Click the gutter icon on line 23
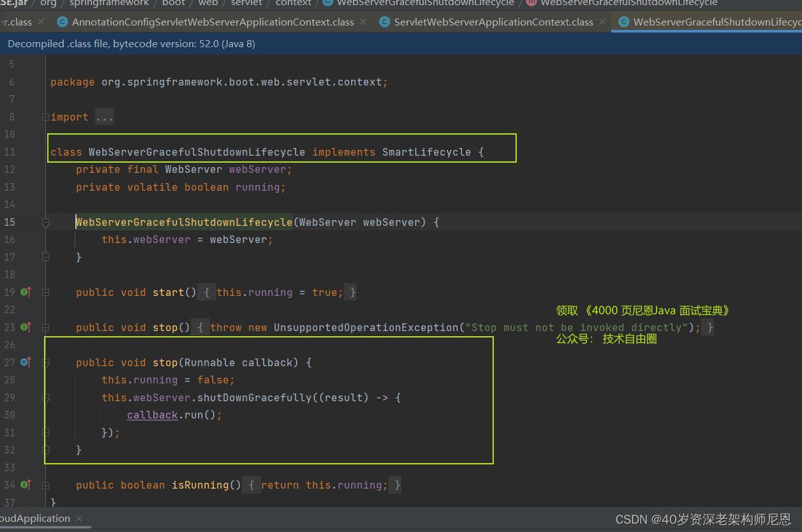 26,327
